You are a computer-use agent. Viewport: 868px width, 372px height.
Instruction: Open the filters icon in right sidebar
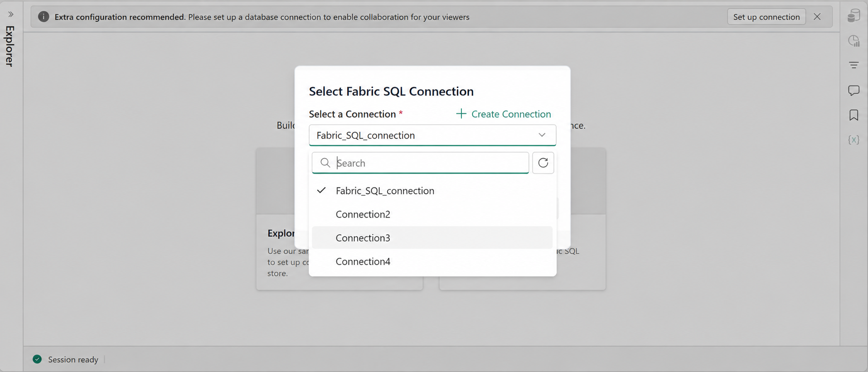coord(853,65)
